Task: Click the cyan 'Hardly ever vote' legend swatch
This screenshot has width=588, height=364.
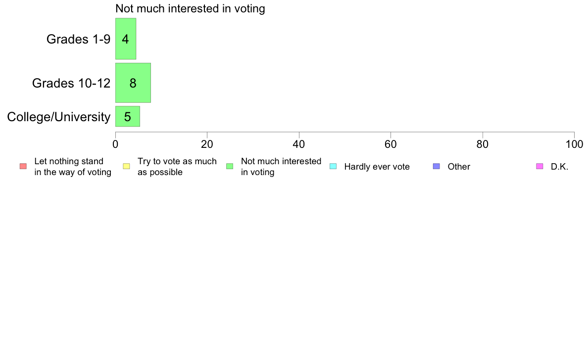Action: tap(333, 167)
